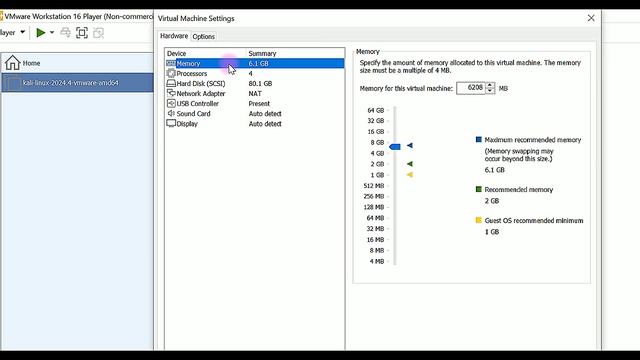
Task: Click the Hard Disk (SCSI) device icon
Action: [171, 83]
